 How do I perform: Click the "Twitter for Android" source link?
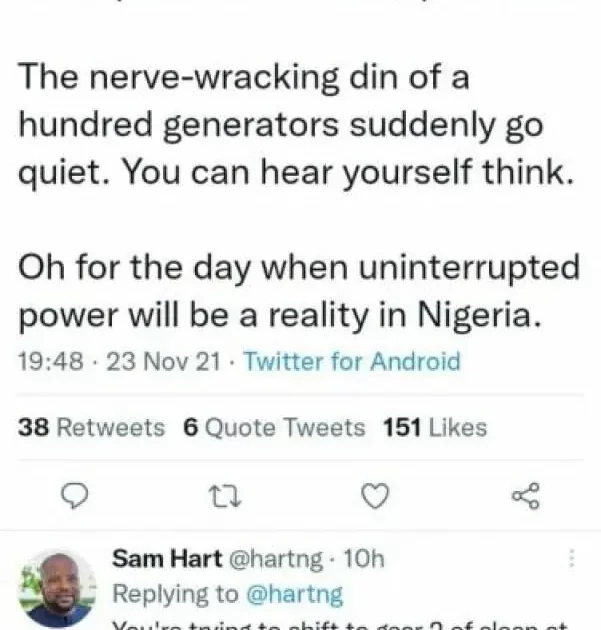(351, 362)
